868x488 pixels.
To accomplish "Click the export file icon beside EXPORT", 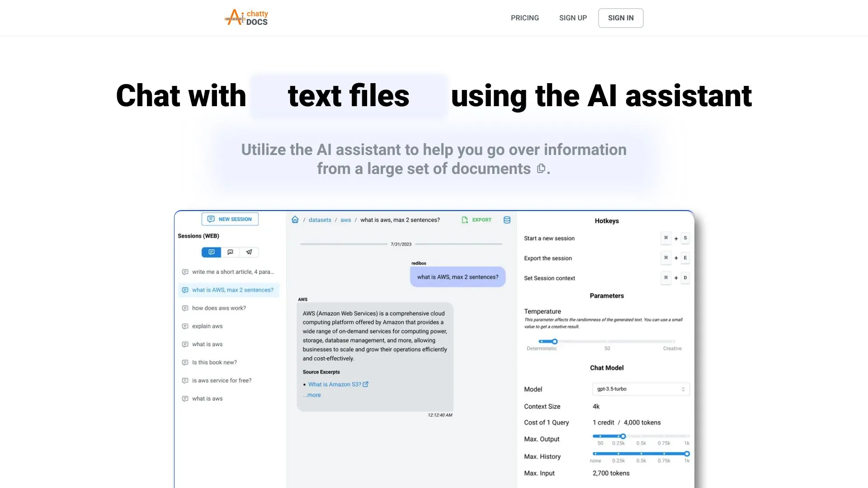I will [x=465, y=220].
